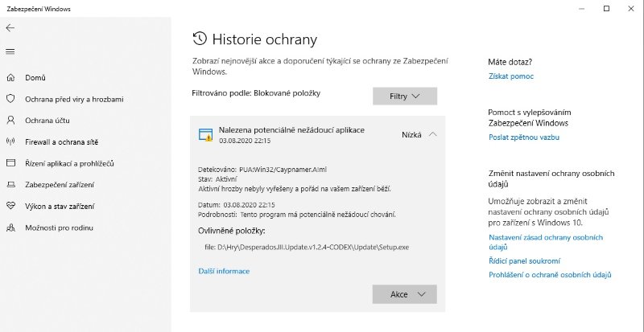Screen dimensions: 644x332
Task: Minimize the Zabezpečení Windows window
Action: tap(581, 9)
